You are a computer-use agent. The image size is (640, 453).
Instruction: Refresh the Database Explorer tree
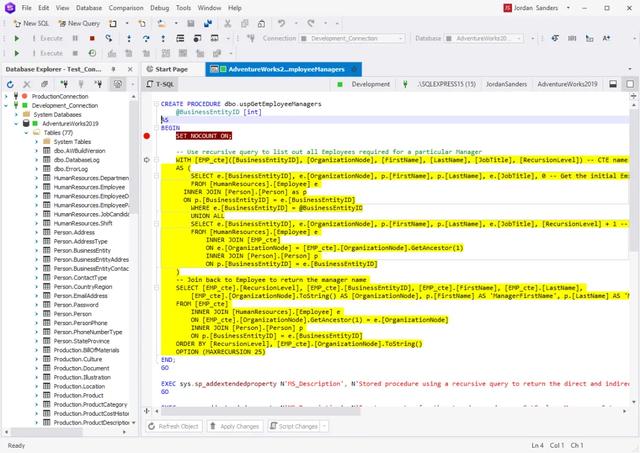(10, 84)
